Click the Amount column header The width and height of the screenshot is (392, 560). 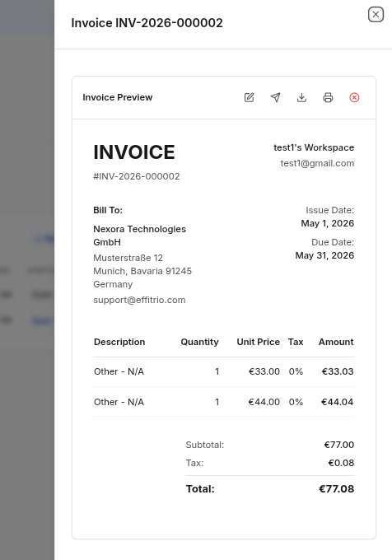coord(336,342)
